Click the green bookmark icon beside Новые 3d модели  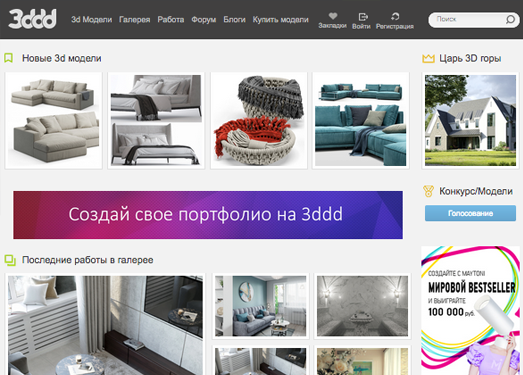pos(9,58)
